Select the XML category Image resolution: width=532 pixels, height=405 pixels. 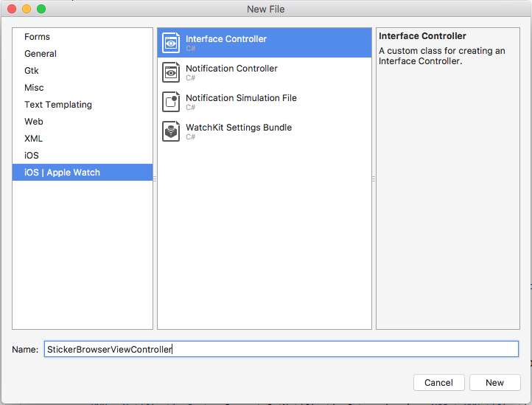33,139
